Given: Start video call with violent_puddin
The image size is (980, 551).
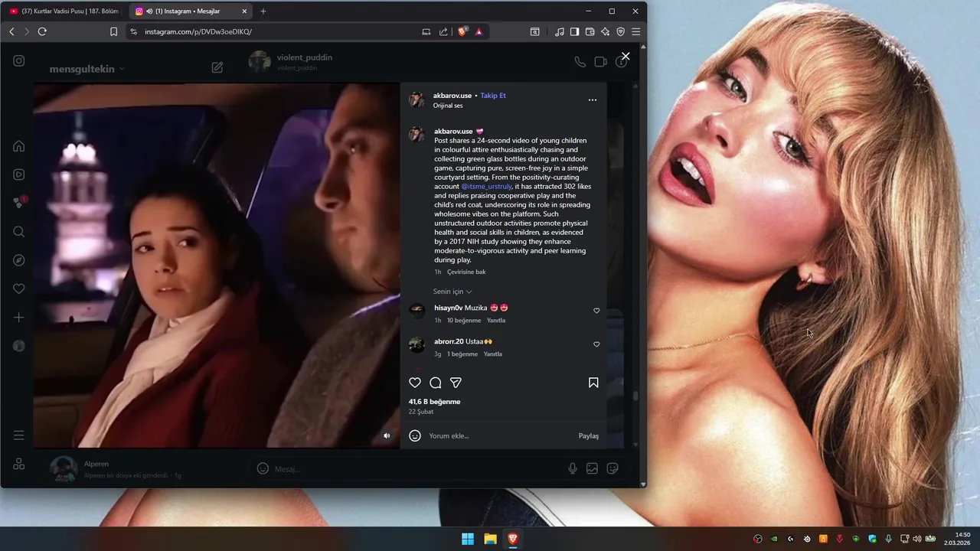Looking at the screenshot, I should [600, 62].
